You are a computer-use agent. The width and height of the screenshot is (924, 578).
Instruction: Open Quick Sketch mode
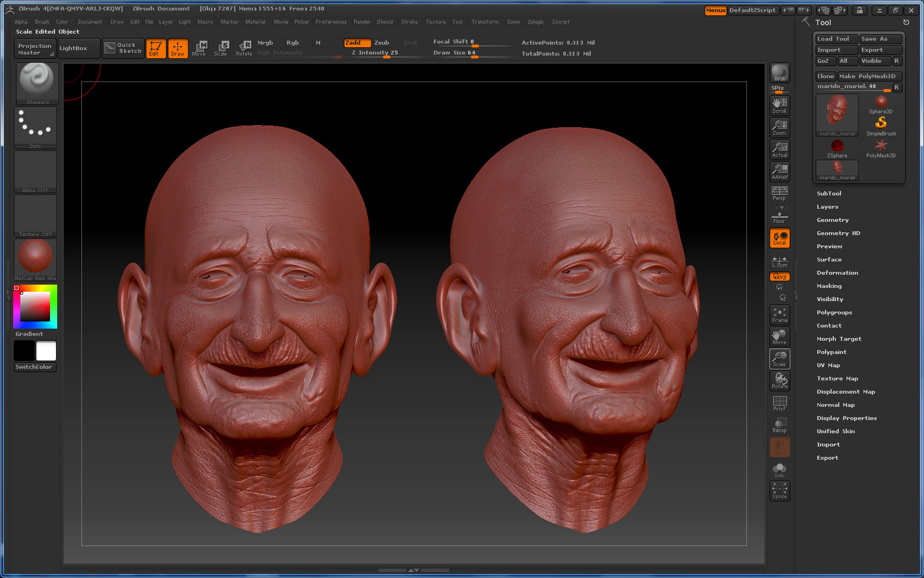pyautogui.click(x=124, y=48)
